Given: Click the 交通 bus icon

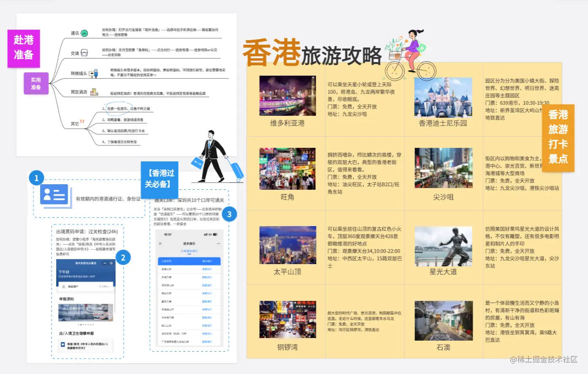Looking at the screenshot, I should pyautogui.click(x=84, y=53).
